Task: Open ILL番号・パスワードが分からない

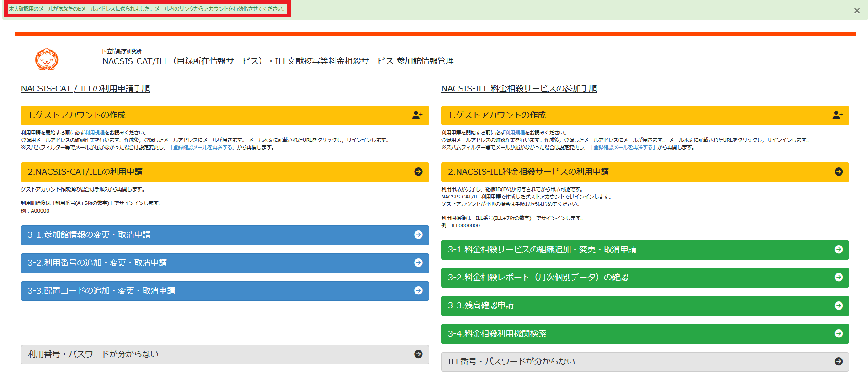Action: 645,362
